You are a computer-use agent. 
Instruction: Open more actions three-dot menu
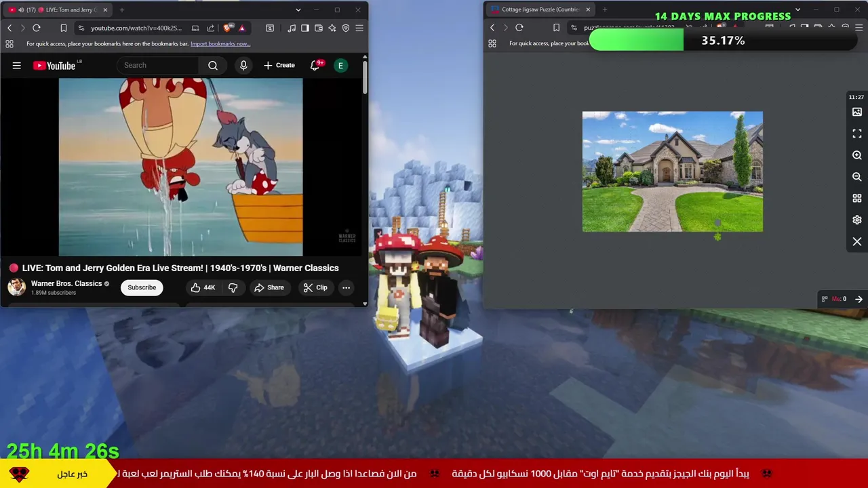[346, 287]
